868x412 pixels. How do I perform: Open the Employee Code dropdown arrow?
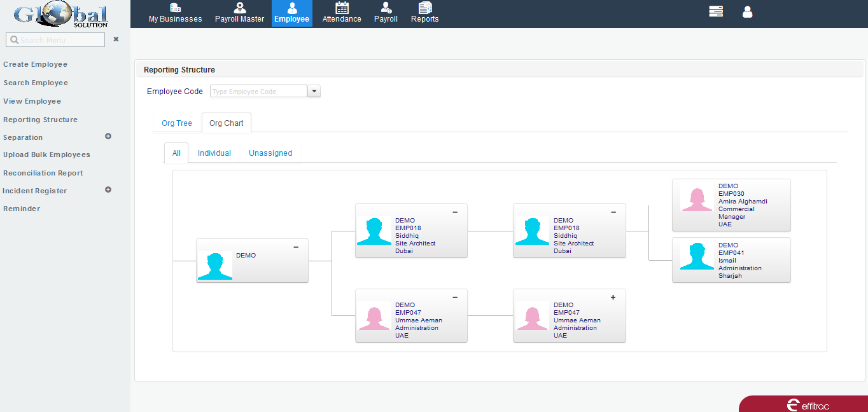tap(314, 92)
